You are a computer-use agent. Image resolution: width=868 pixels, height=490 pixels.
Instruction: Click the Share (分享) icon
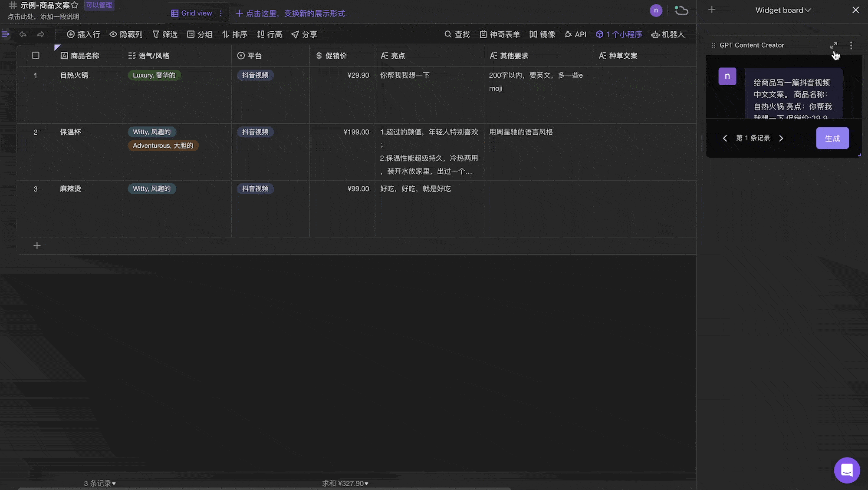coord(295,34)
